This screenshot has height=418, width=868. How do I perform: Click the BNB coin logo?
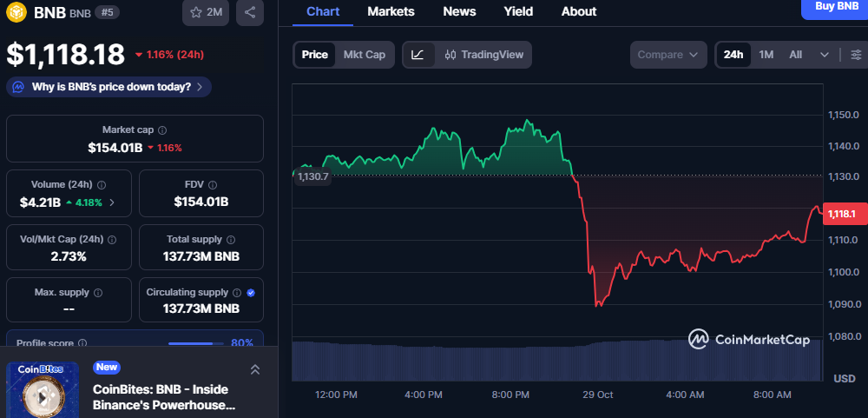click(x=17, y=12)
